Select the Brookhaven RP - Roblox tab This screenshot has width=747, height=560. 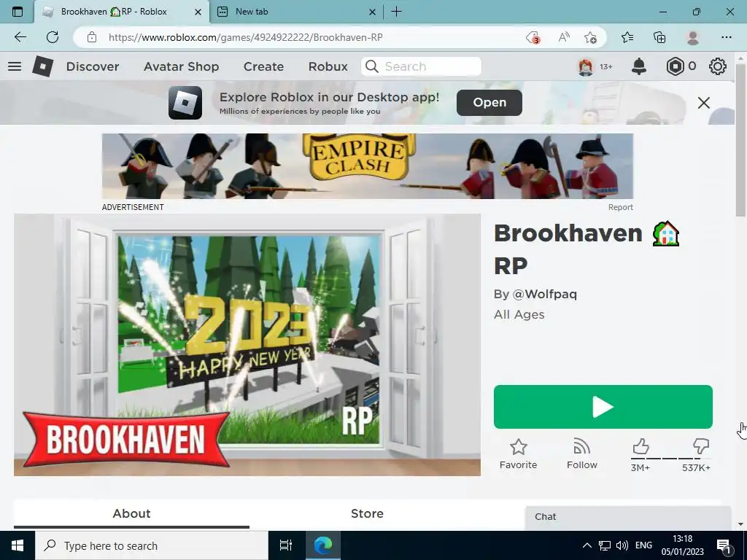pos(122,12)
